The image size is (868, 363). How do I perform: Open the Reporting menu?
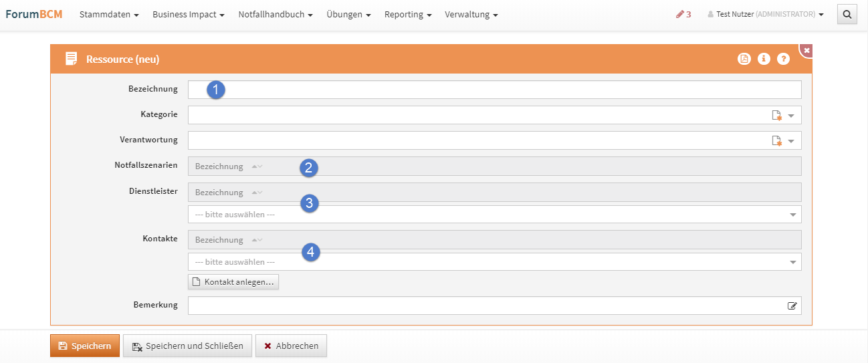click(x=407, y=14)
